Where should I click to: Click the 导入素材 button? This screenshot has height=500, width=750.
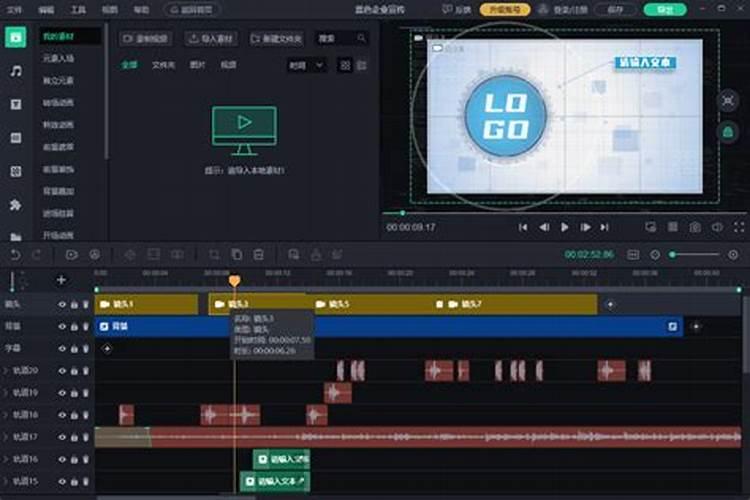(211, 38)
